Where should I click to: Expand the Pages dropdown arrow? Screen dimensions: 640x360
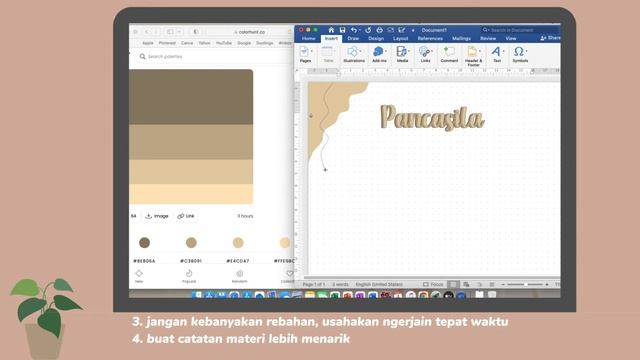[x=312, y=51]
